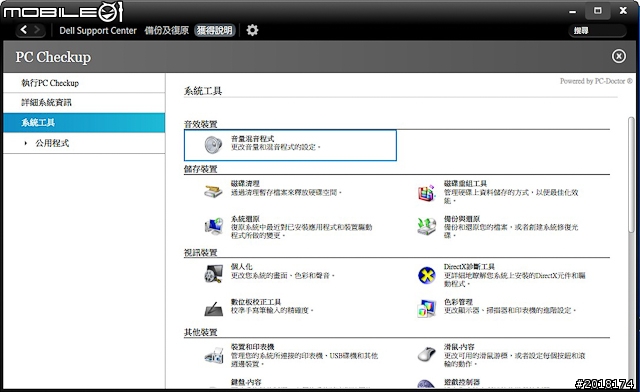Click Powered by PC-Doctor text
Screen dimensions: 640x392
(x=596, y=81)
